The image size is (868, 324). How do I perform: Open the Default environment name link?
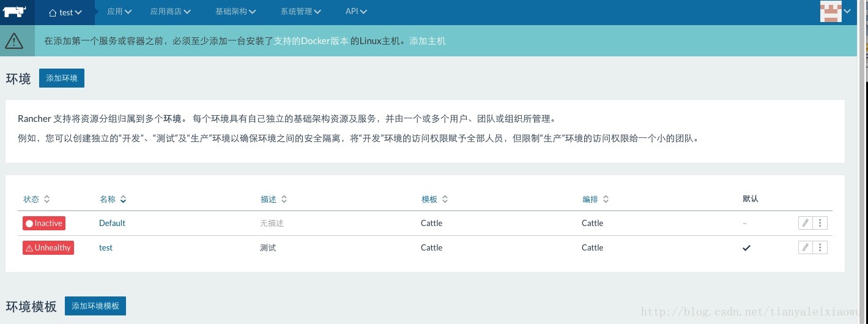click(112, 223)
